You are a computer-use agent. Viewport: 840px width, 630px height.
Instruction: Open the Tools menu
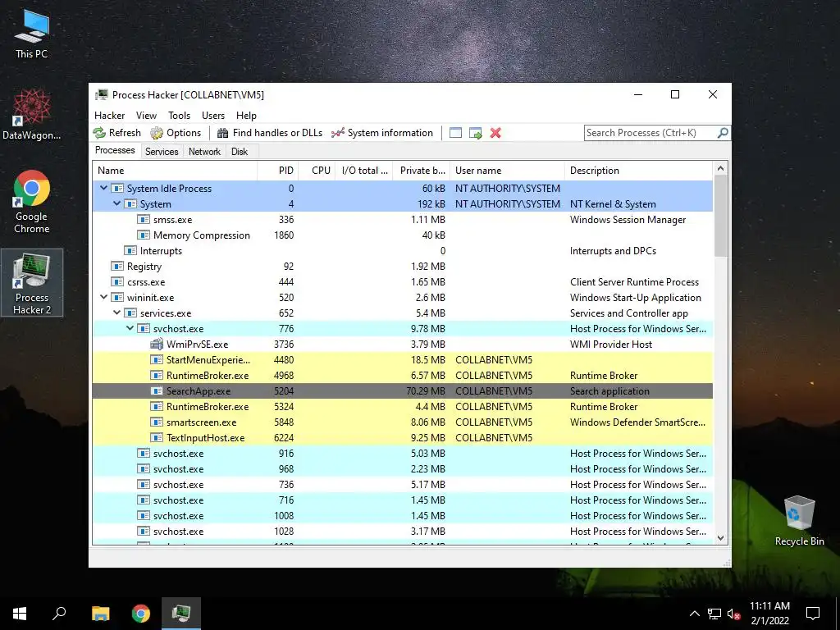pos(179,115)
